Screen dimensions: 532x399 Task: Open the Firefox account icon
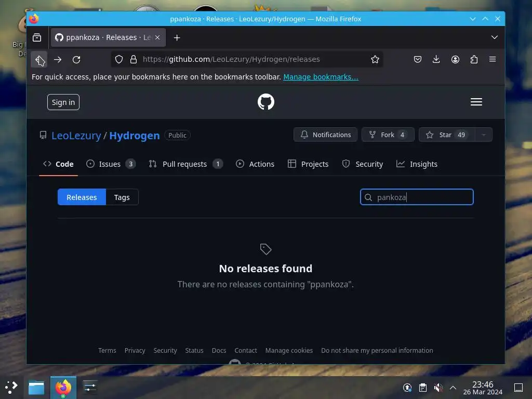[455, 59]
